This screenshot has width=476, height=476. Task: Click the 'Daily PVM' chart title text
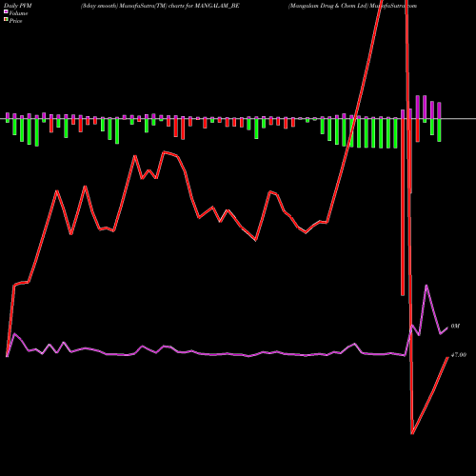17,6
